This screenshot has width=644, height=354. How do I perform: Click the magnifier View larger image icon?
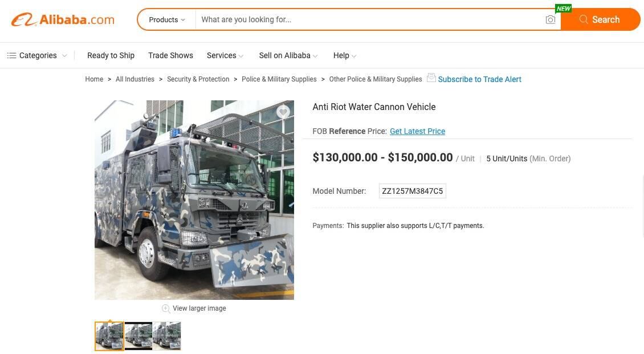point(166,308)
